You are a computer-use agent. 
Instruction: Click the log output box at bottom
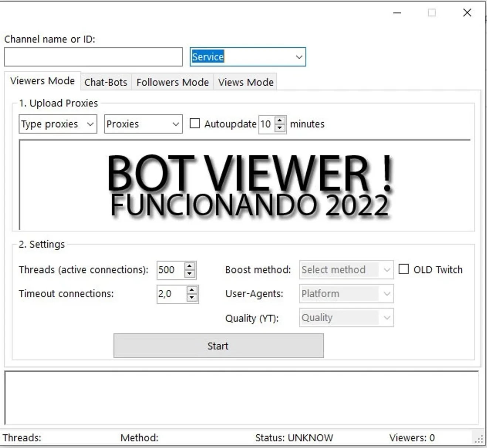pyautogui.click(x=241, y=398)
